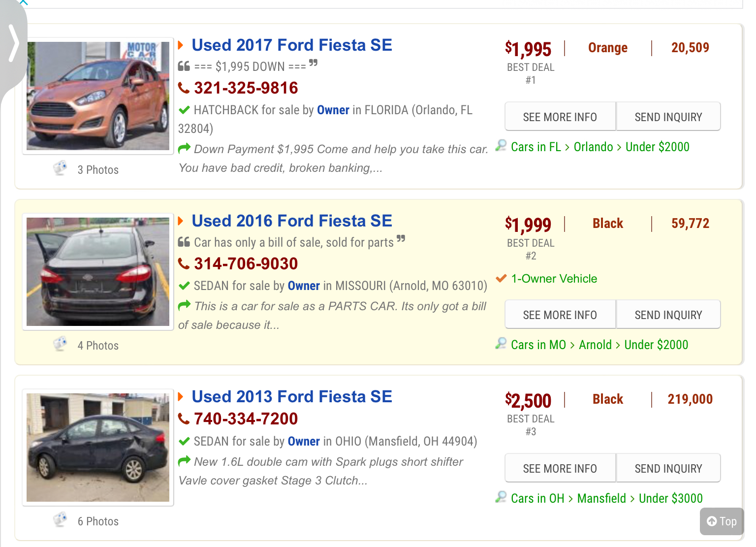Open the Used 2016 Ford Fiesta SE listing
Screen dimensions: 756x547
coord(292,221)
